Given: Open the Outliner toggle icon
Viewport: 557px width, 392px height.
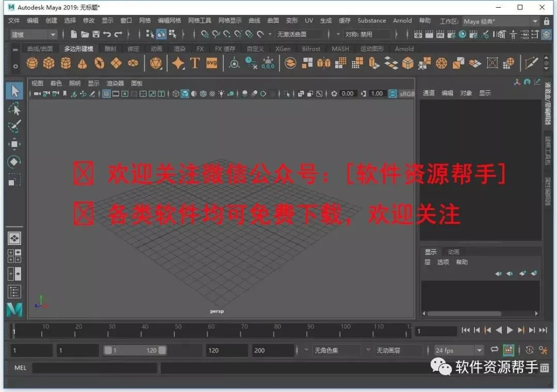Looking at the screenshot, I should click(14, 292).
